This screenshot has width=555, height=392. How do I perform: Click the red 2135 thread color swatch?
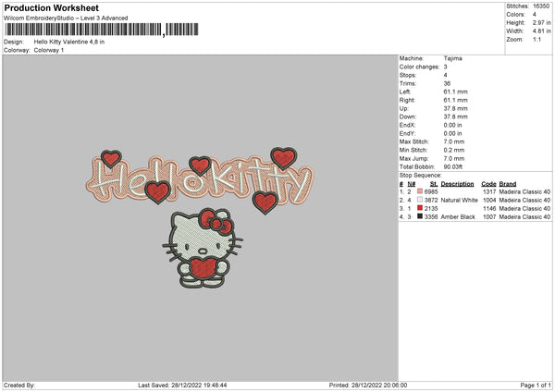pos(420,208)
